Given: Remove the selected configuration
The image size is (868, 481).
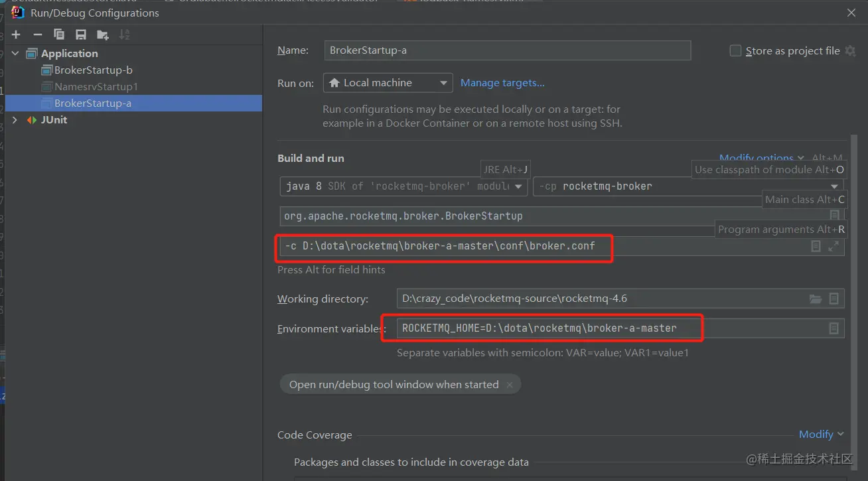Looking at the screenshot, I should coord(38,34).
